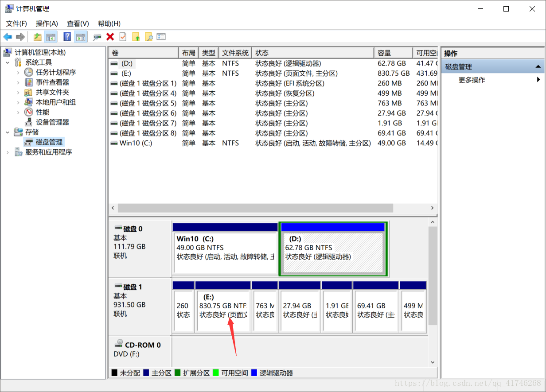Open the 文件(F) menu
The height and width of the screenshot is (392, 546).
coord(16,23)
